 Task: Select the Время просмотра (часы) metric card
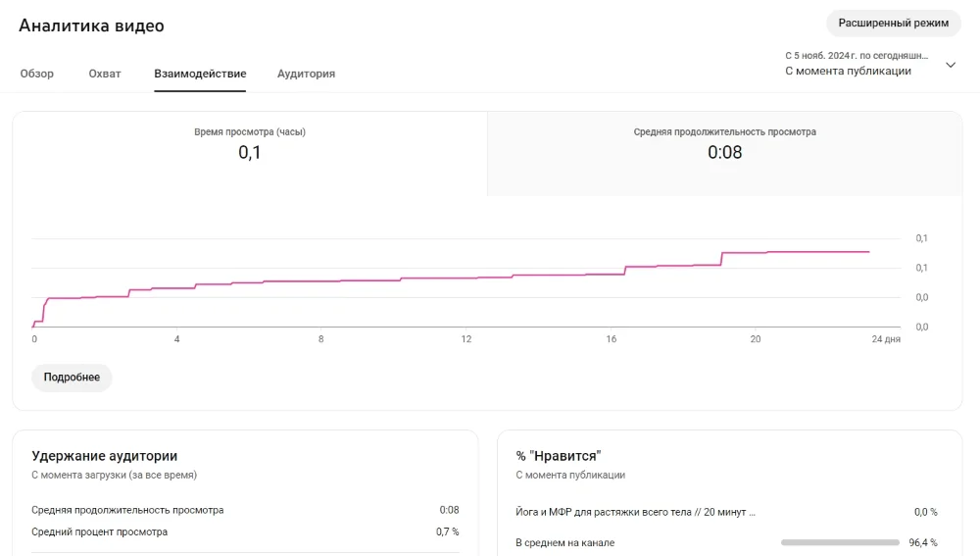[250, 144]
